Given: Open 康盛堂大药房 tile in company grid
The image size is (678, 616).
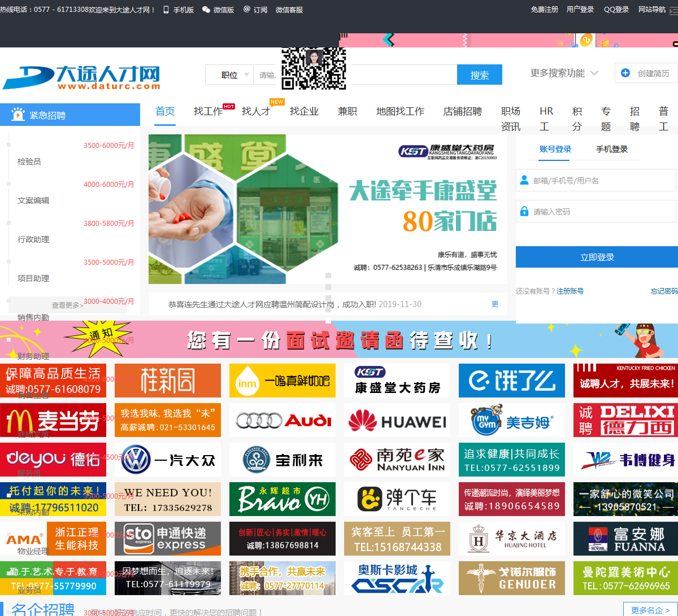Looking at the screenshot, I should (x=397, y=381).
